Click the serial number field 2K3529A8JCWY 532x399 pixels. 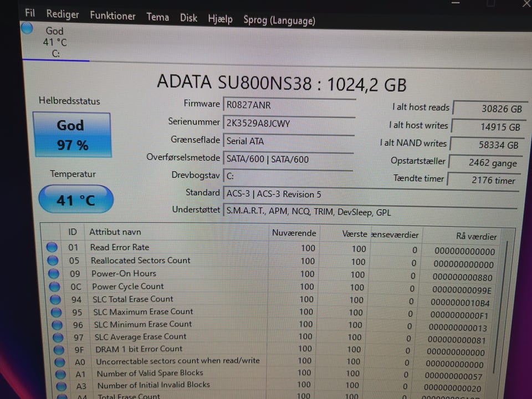(289, 124)
